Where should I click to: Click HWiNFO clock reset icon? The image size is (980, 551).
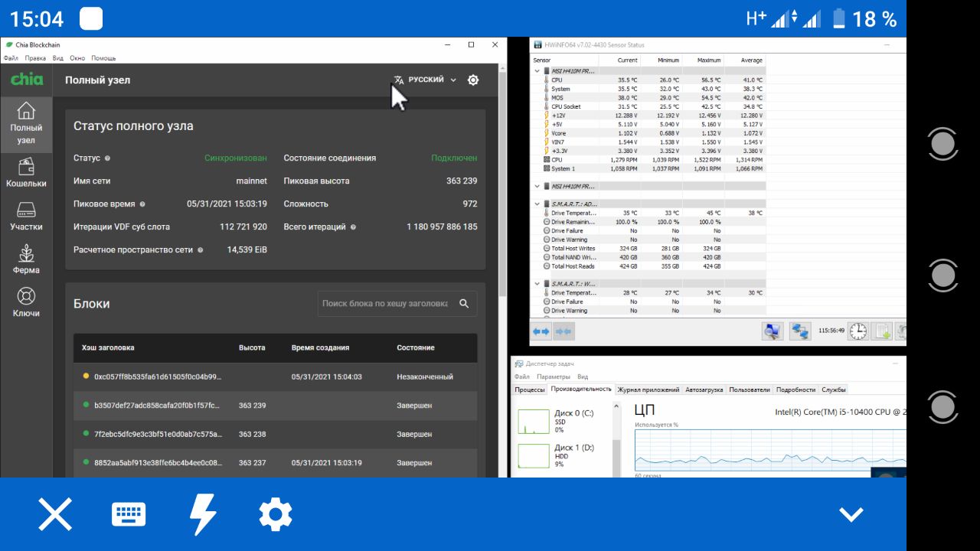tap(858, 331)
